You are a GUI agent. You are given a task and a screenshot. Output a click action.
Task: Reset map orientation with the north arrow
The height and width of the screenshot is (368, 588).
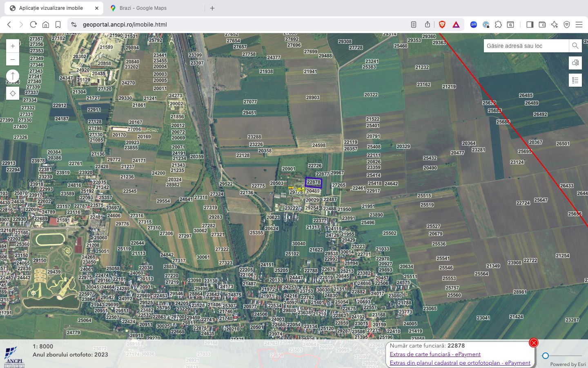point(13,76)
